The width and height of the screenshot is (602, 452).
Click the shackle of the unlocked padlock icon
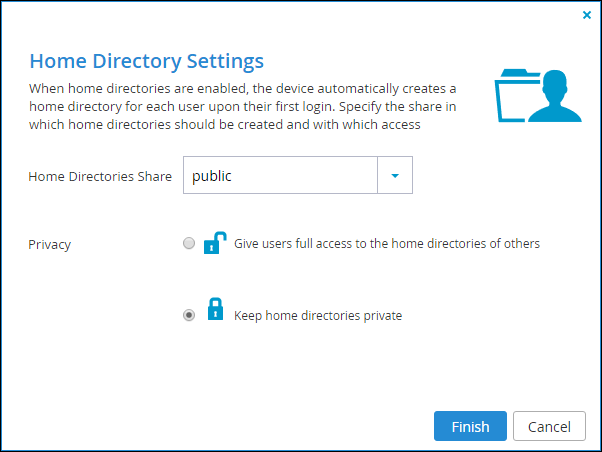pyautogui.click(x=220, y=236)
